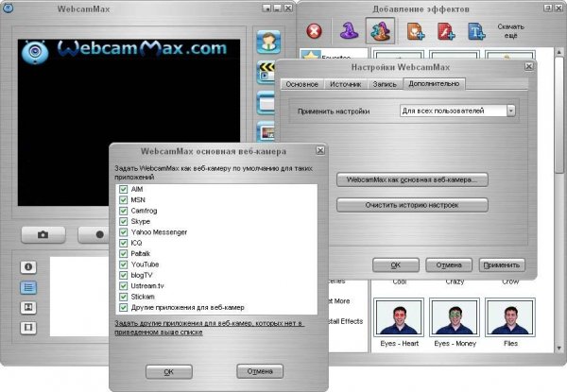567x392 pixels.
Task: Click 'WebcamMax как основная веб-камера' button
Action: tap(412, 179)
